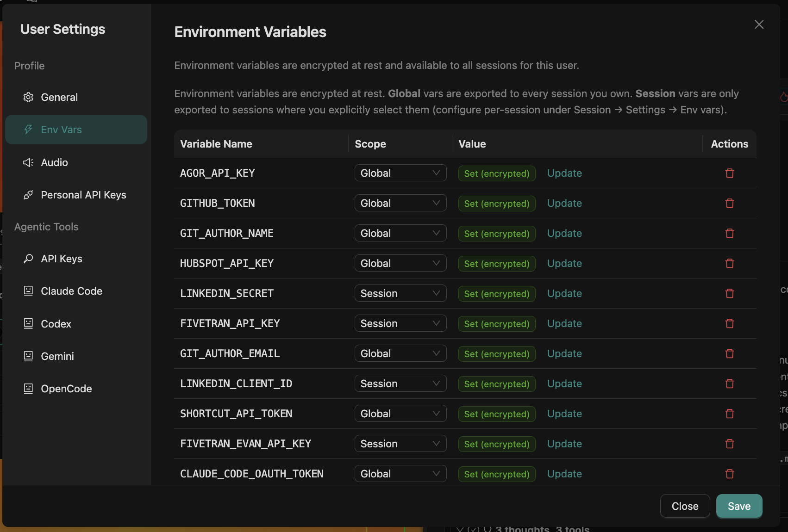Click the Close button at bottom
The image size is (788, 532).
[x=685, y=506]
